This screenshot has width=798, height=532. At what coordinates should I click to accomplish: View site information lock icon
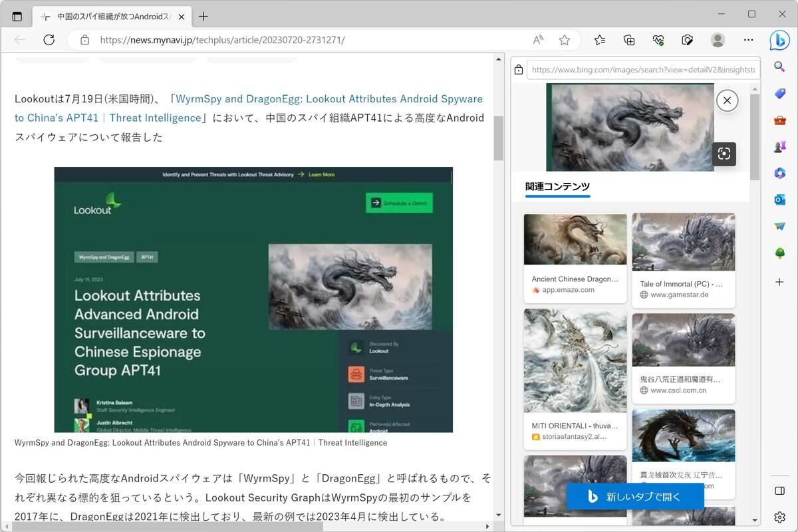pyautogui.click(x=84, y=40)
